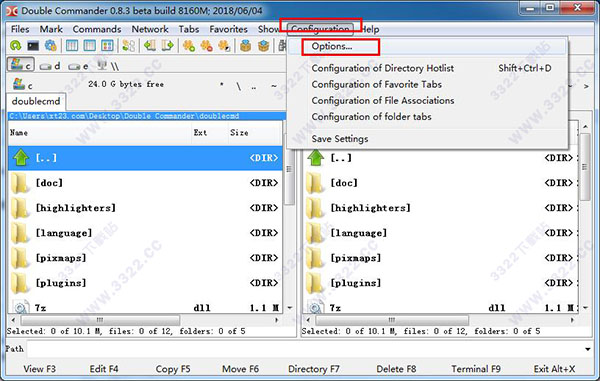Click the Pack files toolbar icon
The image size is (600, 381).
coord(245,46)
